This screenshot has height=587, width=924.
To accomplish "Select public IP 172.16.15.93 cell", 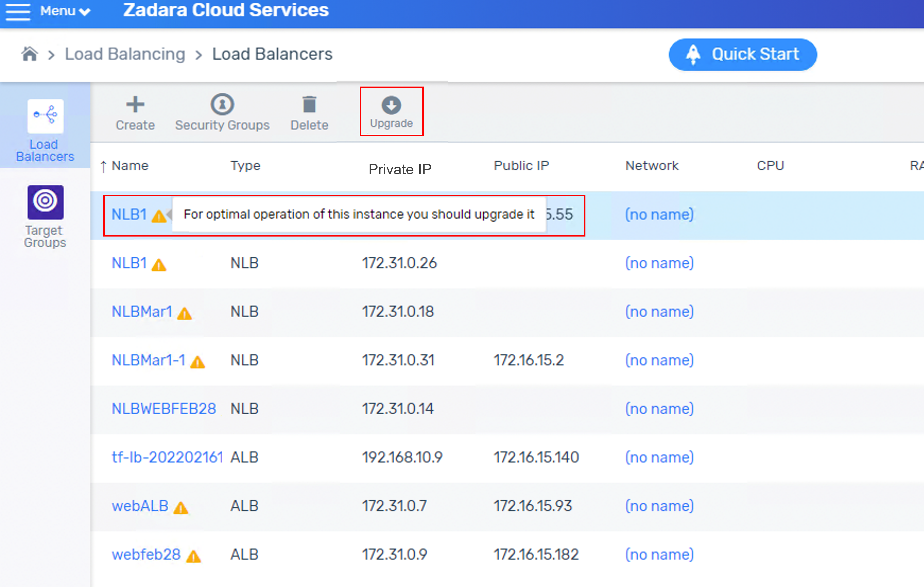I will tap(533, 506).
